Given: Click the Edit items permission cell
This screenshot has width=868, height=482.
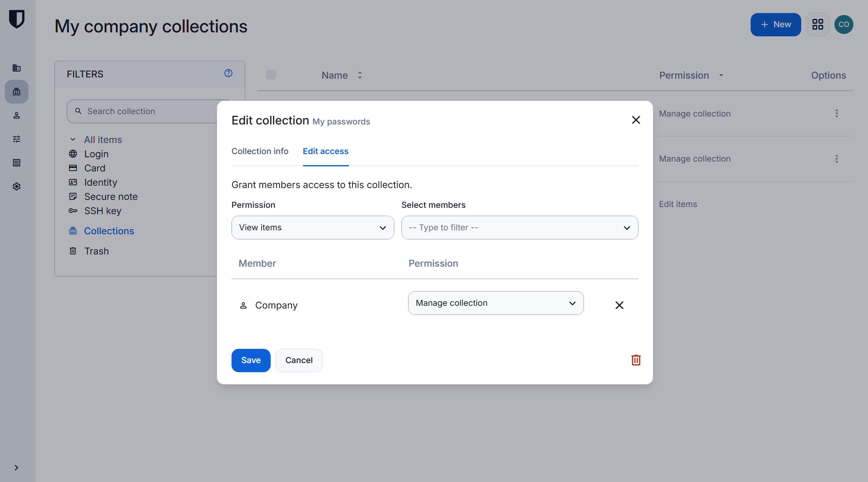Looking at the screenshot, I should [678, 204].
